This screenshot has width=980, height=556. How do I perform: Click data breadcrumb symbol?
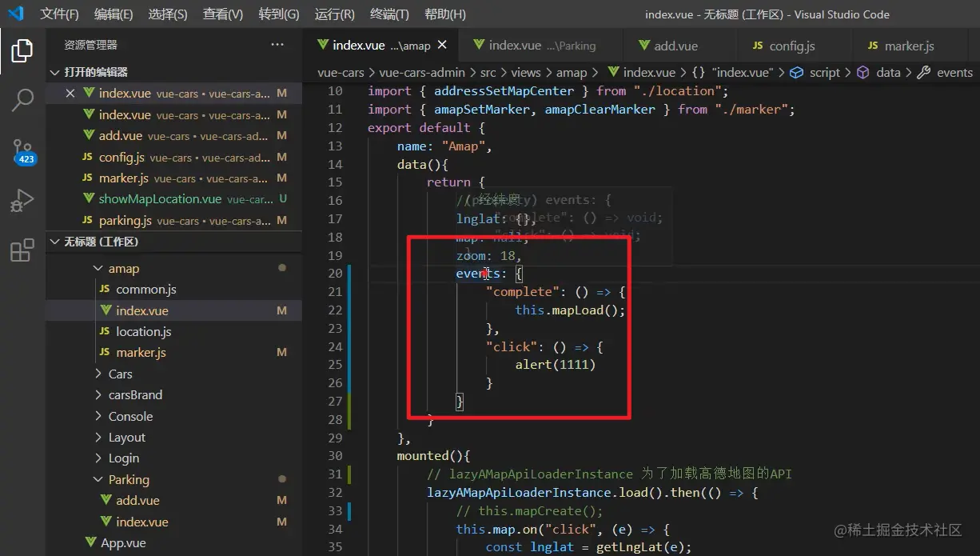point(879,72)
